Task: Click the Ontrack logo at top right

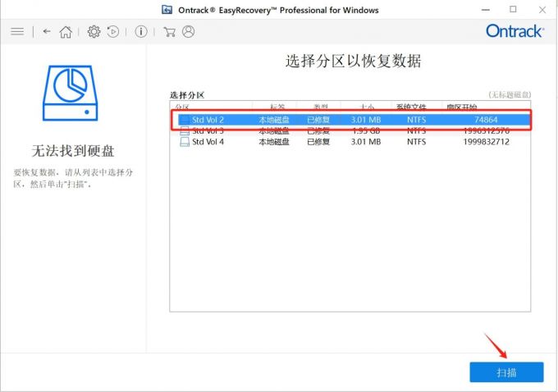Action: [515, 31]
